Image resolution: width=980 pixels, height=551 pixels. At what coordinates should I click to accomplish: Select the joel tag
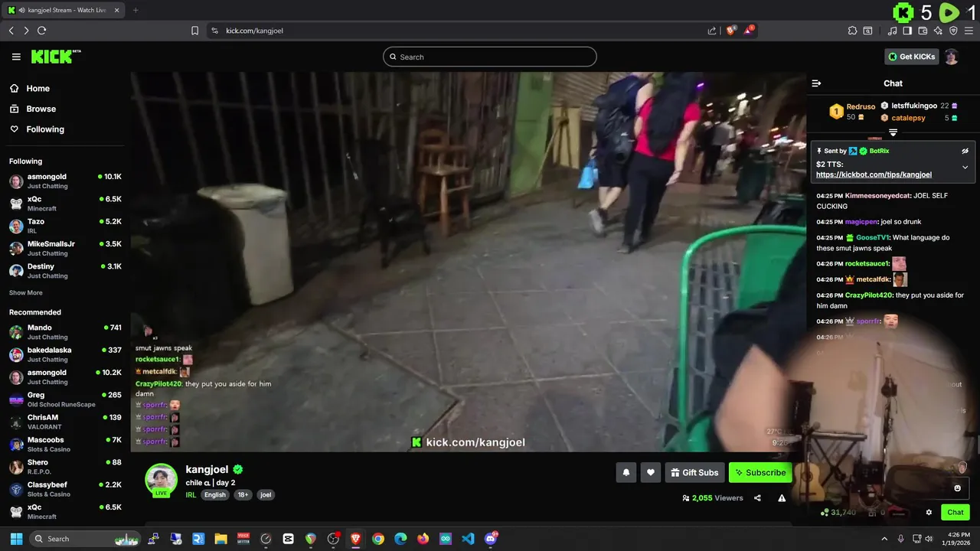[x=266, y=495]
